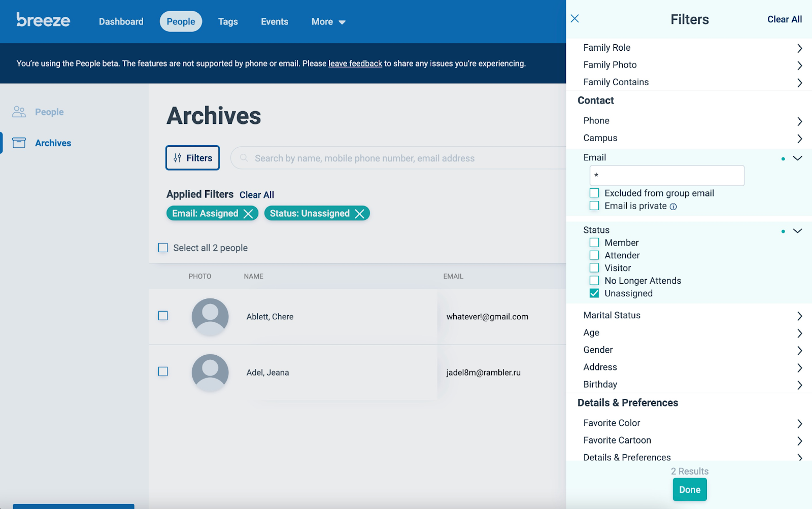Screen dimensions: 812x509
Task: Open the leave feedback link
Action: click(355, 63)
